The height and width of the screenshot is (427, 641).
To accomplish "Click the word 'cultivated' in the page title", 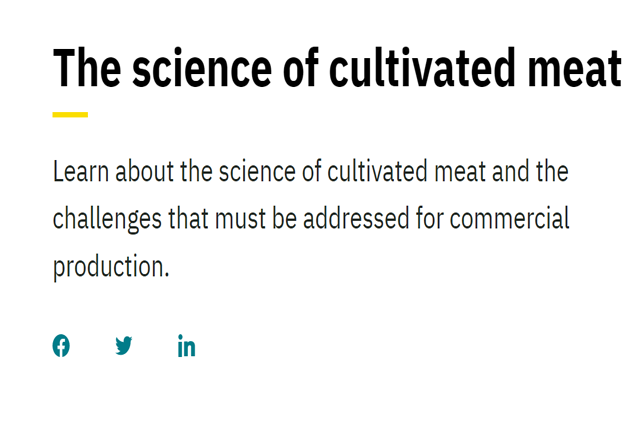I will pos(422,68).
